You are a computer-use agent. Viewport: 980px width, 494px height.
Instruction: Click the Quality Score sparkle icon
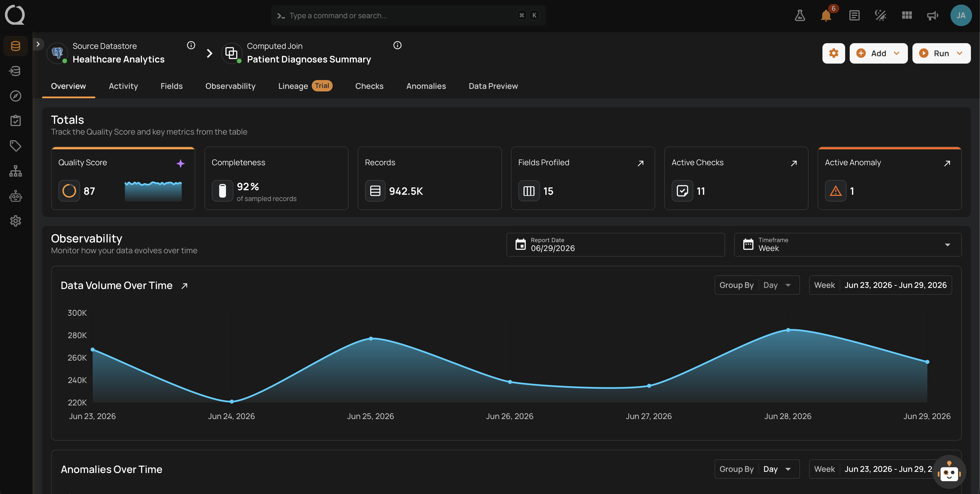[x=181, y=164]
